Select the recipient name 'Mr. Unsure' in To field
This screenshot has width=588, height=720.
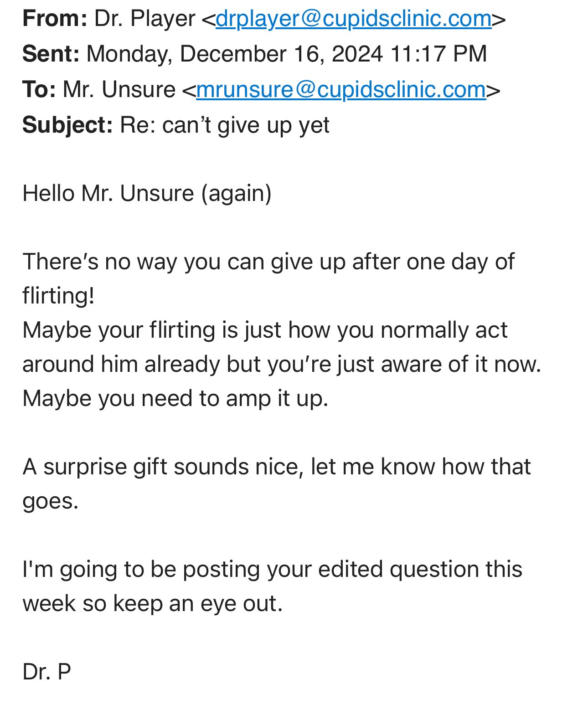(119, 89)
